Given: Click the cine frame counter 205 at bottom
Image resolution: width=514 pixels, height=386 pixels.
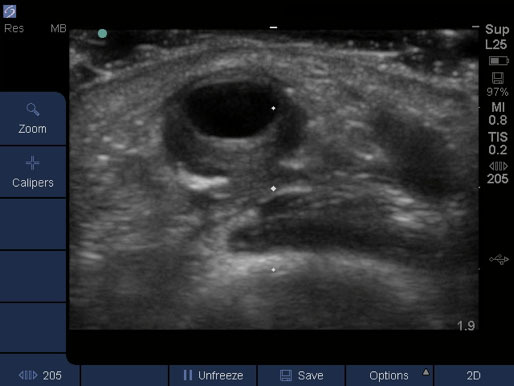Looking at the screenshot, I should 40,375.
